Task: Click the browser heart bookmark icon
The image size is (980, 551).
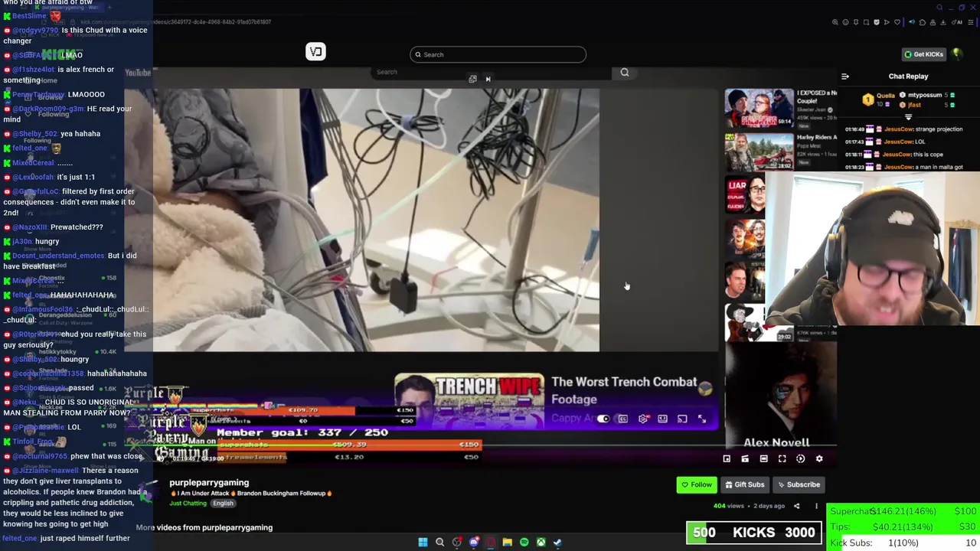Action: pos(897,22)
